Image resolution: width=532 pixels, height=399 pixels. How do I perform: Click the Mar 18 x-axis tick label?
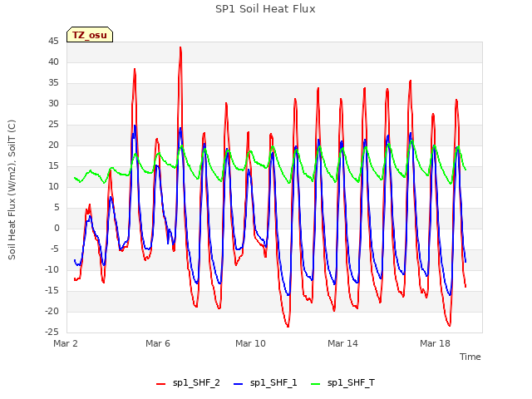point(435,343)
